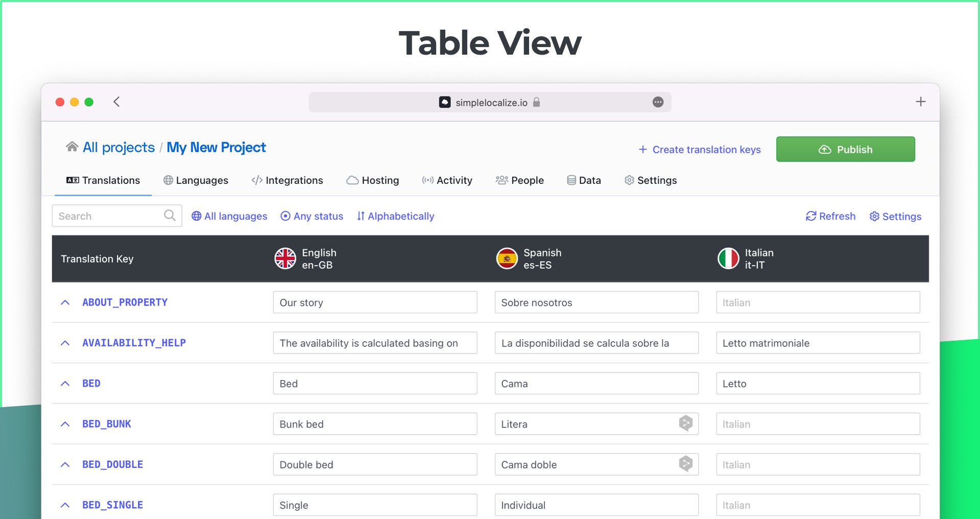This screenshot has width=980, height=519.
Task: Collapse the ABOUT_PROPERTY row chevron
Action: pyautogui.click(x=65, y=302)
